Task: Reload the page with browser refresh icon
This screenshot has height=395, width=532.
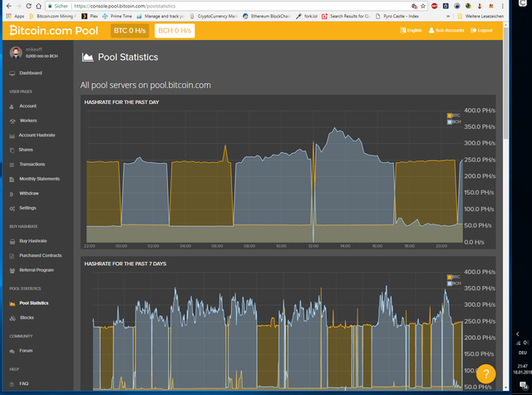Action: click(28, 6)
